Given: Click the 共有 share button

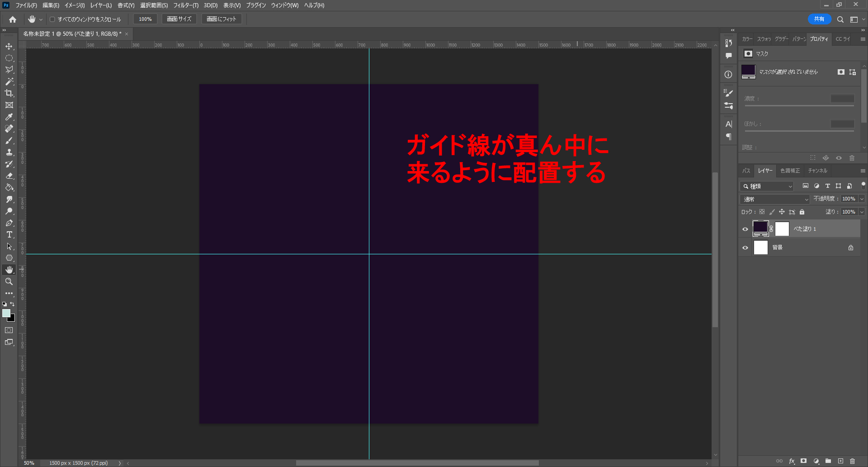Looking at the screenshot, I should pyautogui.click(x=819, y=19).
